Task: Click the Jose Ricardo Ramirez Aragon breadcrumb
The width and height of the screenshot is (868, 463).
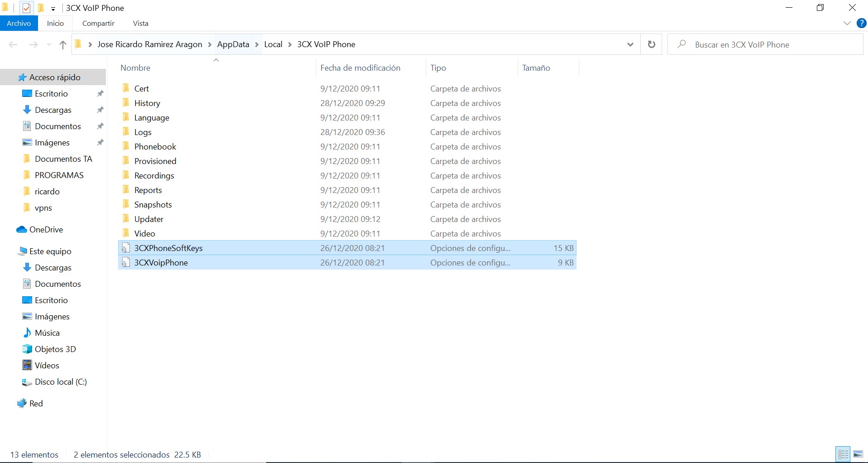Action: (150, 44)
